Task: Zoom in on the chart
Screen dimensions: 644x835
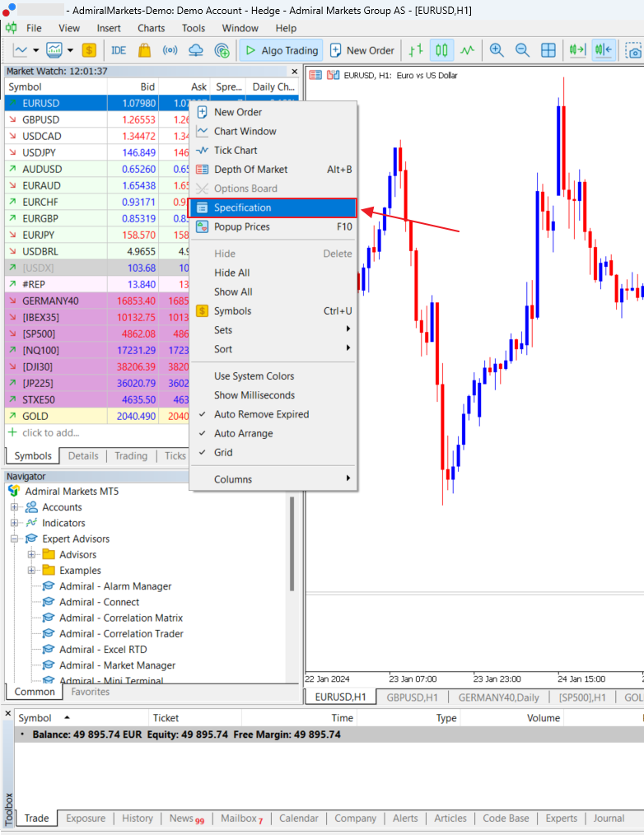Action: 497,50
